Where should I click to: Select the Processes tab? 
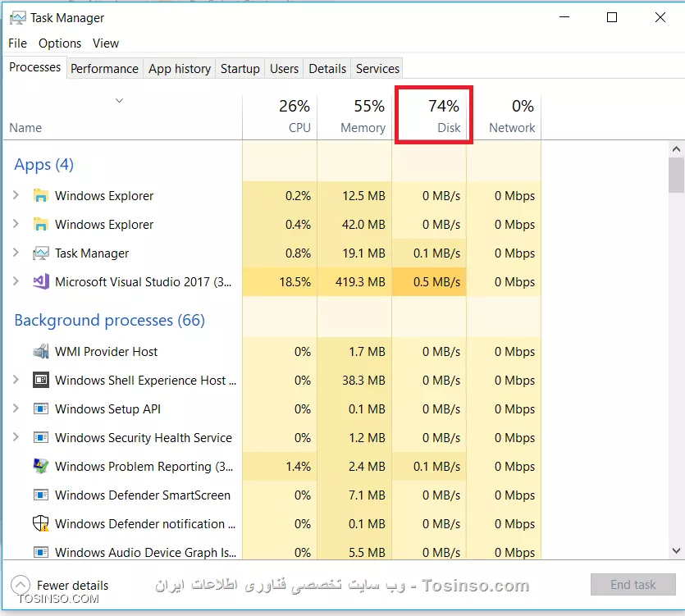[x=35, y=67]
